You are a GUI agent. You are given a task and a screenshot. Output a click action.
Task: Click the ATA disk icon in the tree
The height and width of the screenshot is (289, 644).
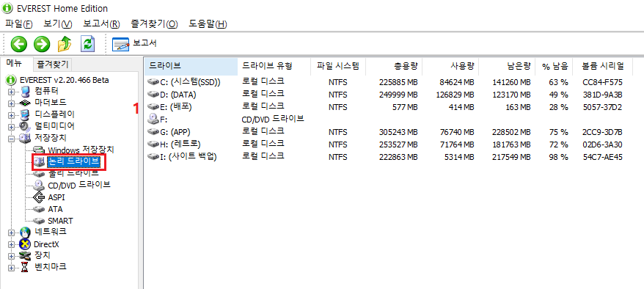pos(39,209)
